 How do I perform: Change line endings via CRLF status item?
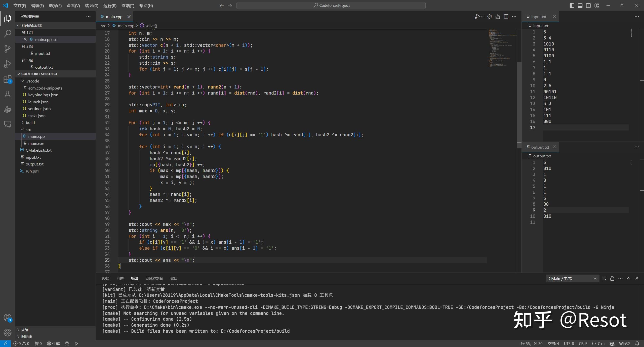(x=583, y=343)
